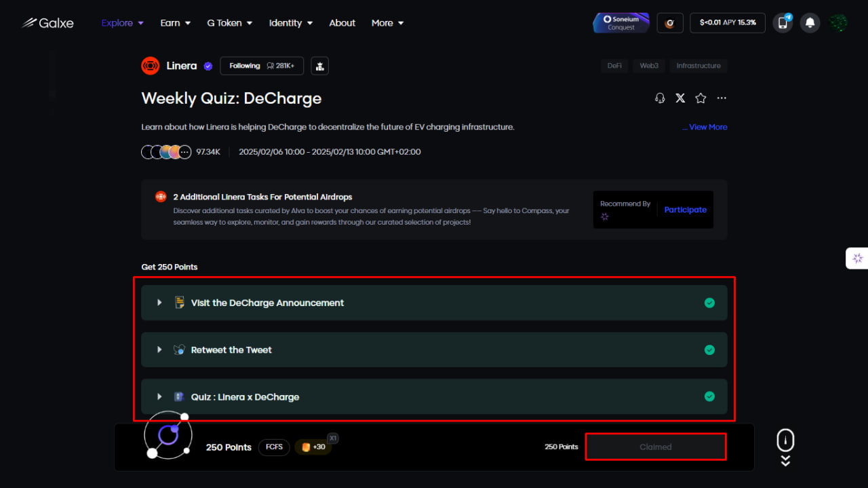Click the Claimed button
868x488 pixels.
coord(656,447)
